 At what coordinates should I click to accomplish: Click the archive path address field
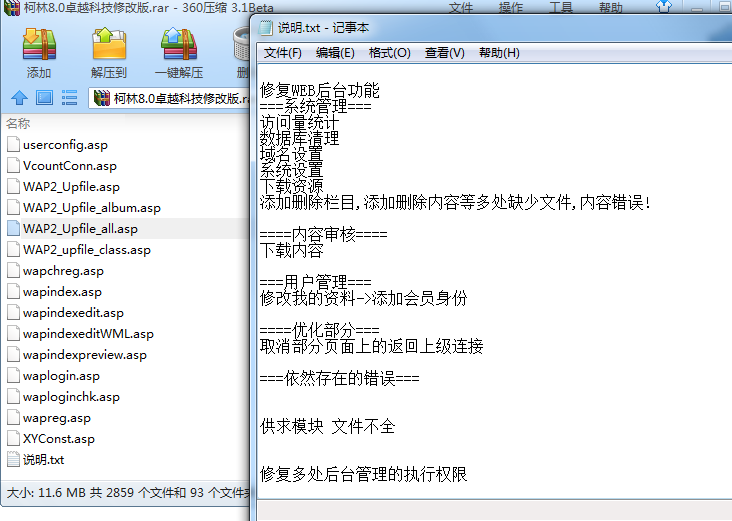tap(170, 98)
